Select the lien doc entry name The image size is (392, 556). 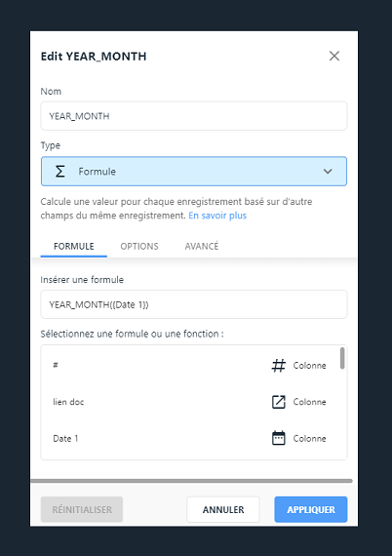[68, 402]
